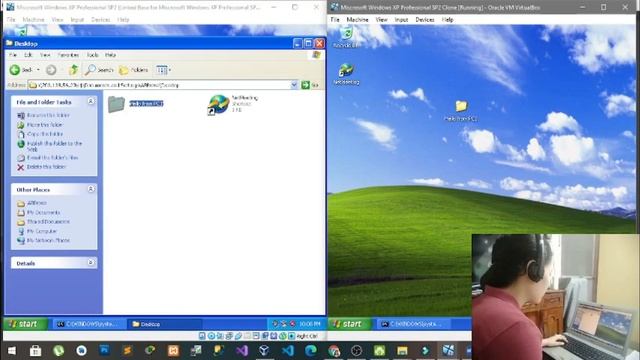This screenshot has height=360, width=640.
Task: Open Microsoft Store from the host taskbar
Action: [36, 351]
